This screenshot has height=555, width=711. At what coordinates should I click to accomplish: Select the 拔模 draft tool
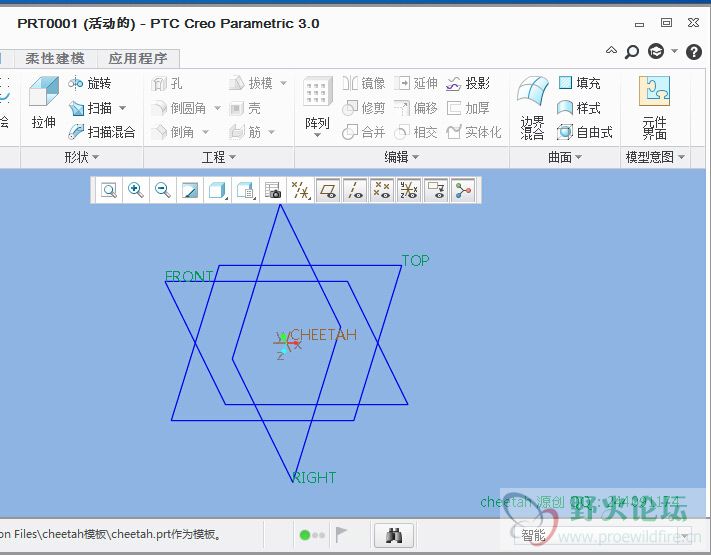coord(250,83)
